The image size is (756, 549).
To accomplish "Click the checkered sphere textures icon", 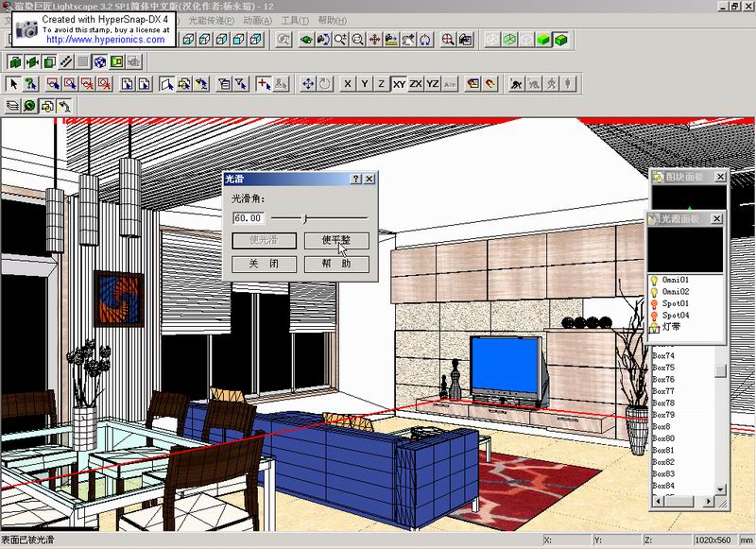I will coord(100,61).
